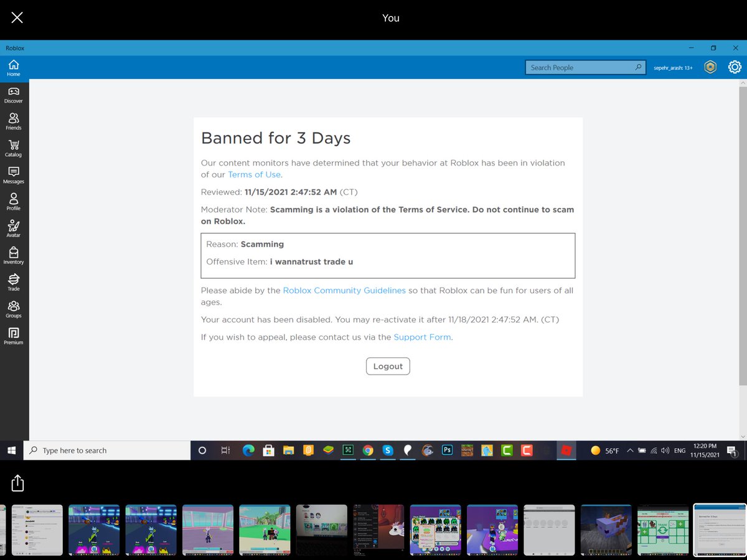Select the selected ban-notice thumbnail in strip
Viewport: 747px width, 560px height.
tap(720, 530)
